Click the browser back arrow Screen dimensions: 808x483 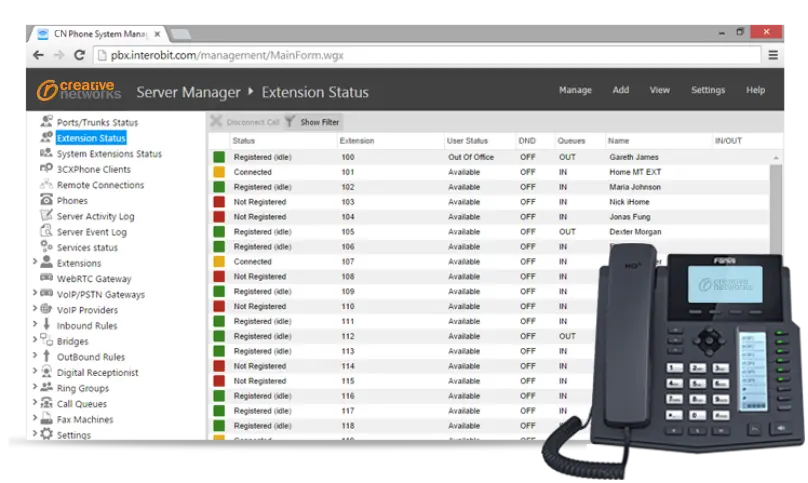[42, 55]
